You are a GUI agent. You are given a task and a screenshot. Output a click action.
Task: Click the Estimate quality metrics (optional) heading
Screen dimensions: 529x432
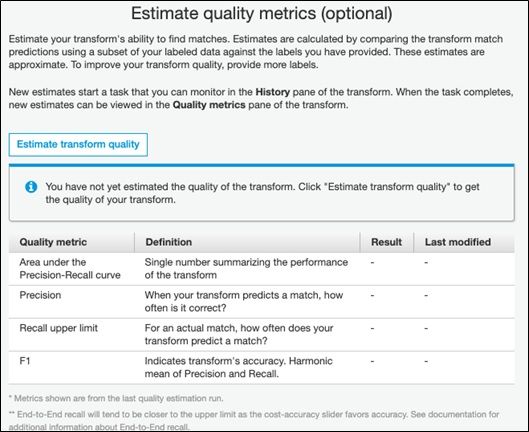[x=261, y=14]
